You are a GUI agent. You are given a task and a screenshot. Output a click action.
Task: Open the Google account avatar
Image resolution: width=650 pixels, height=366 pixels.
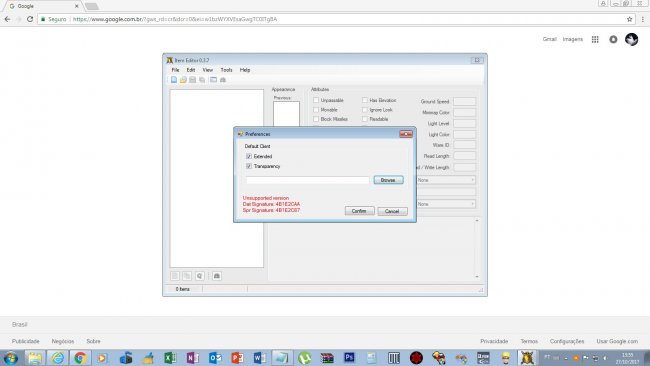tap(631, 39)
